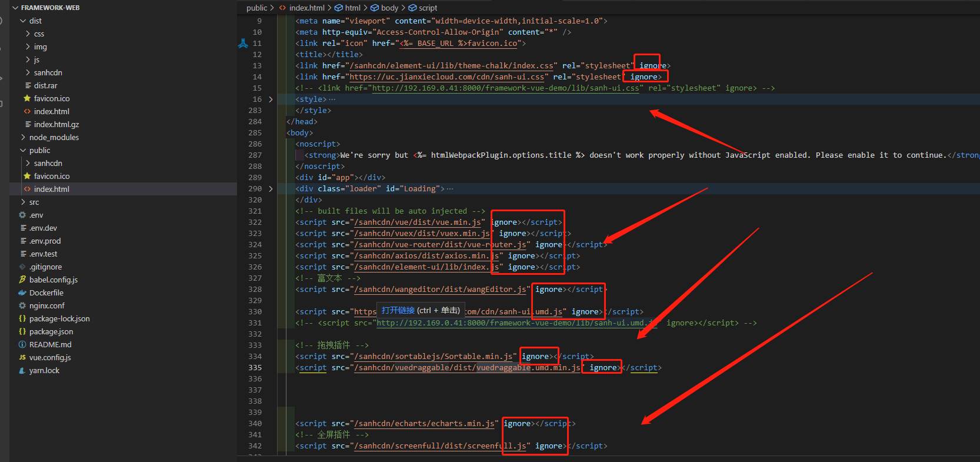
Task: Open the theme-chalk/index.css link on line 13
Action: 451,66
